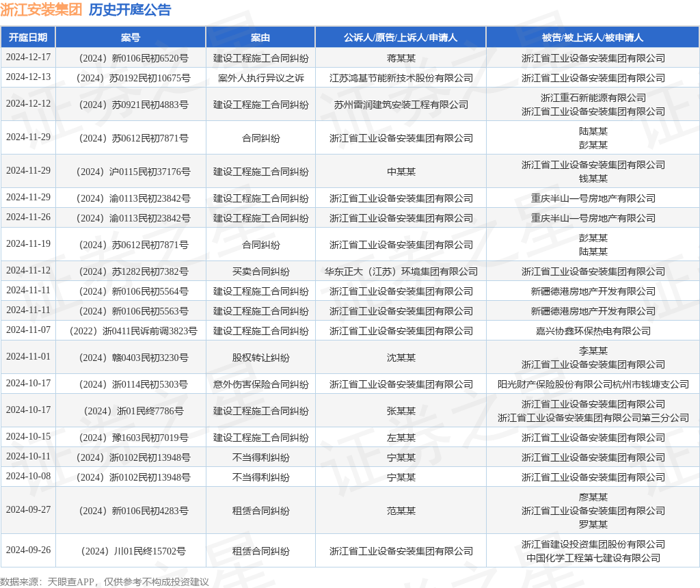Viewport: 700px width, 588px height.
Task: Click defendant 罗某某
Action: tap(593, 524)
